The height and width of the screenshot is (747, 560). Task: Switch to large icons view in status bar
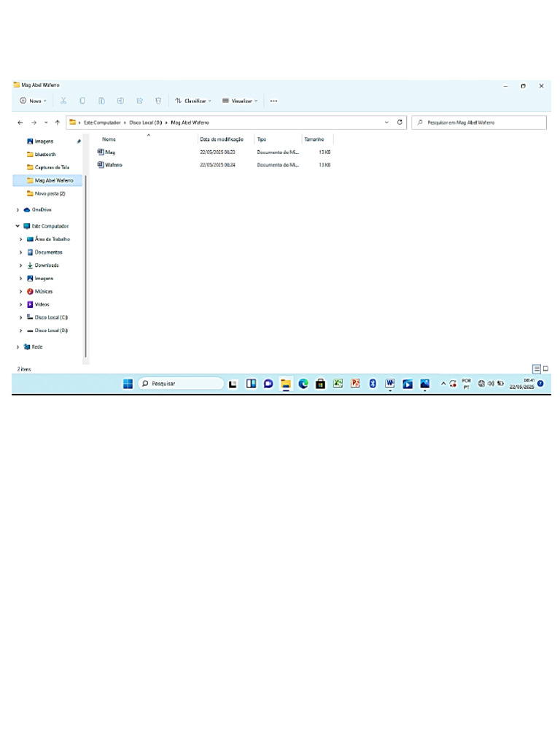coord(545,368)
